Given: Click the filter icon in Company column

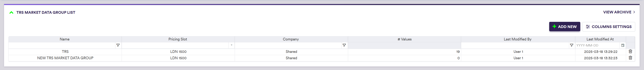Looking at the screenshot, I should point(344,45).
